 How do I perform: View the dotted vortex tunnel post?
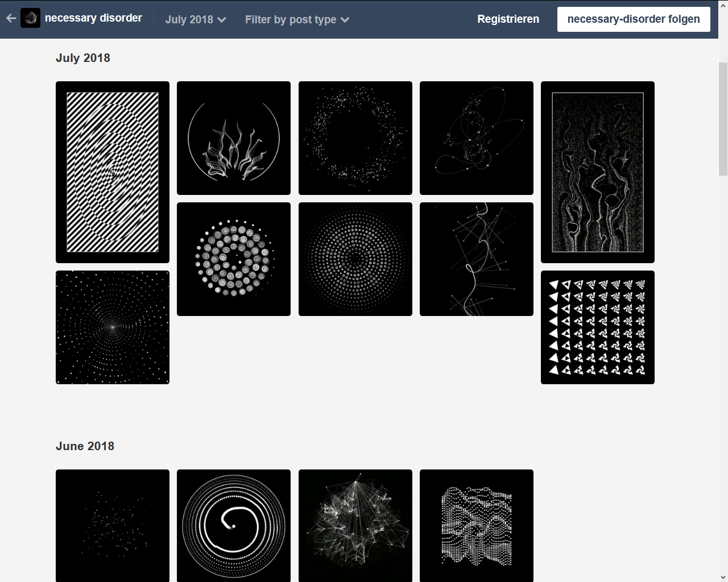coord(113,327)
